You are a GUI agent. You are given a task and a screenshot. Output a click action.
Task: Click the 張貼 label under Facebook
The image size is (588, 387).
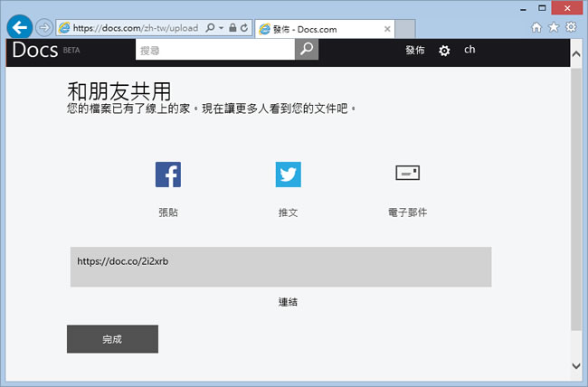(168, 212)
